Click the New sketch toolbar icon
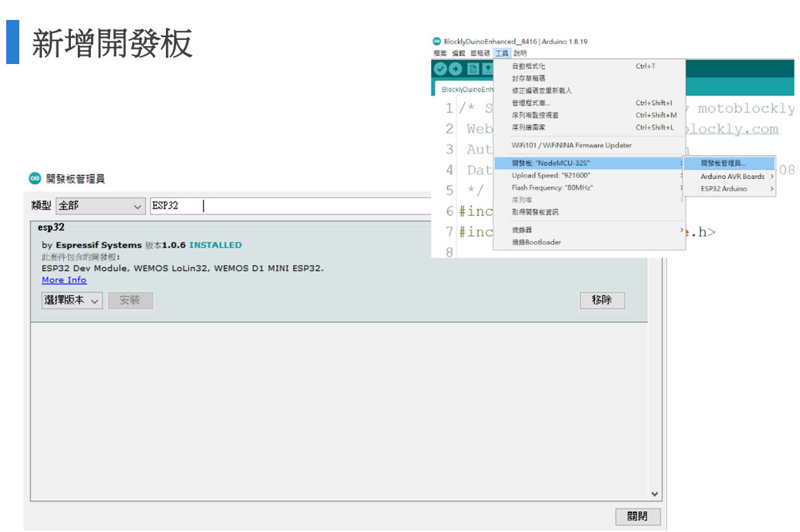 pyautogui.click(x=473, y=69)
